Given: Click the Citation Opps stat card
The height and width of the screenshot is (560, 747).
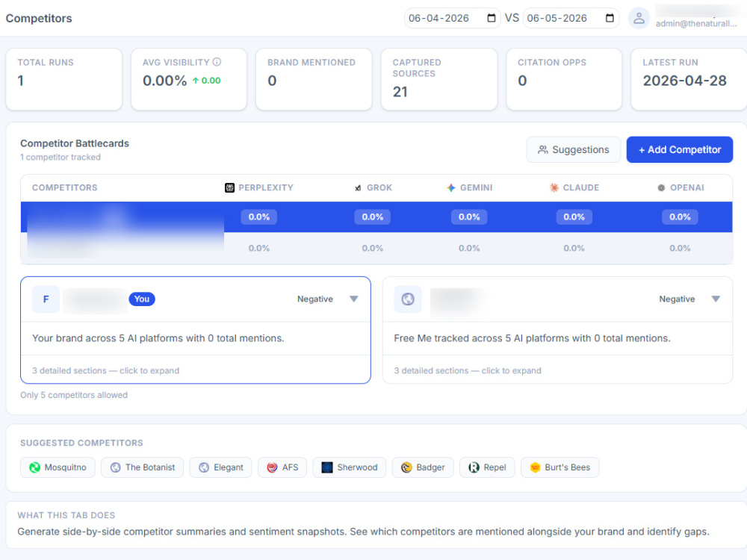Looking at the screenshot, I should (x=564, y=79).
